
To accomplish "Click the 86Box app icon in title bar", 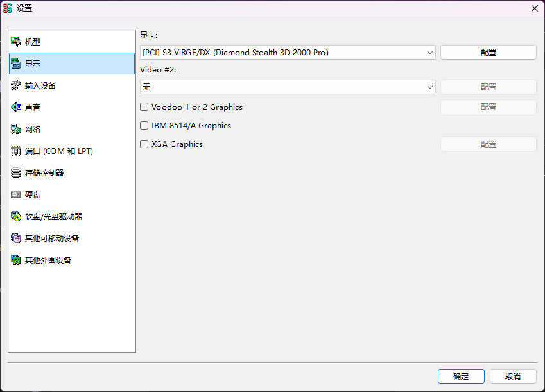I will pos(8,8).
